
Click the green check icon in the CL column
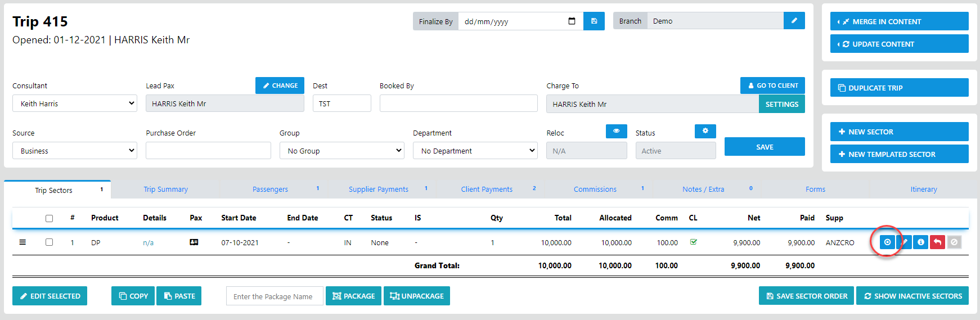click(694, 242)
